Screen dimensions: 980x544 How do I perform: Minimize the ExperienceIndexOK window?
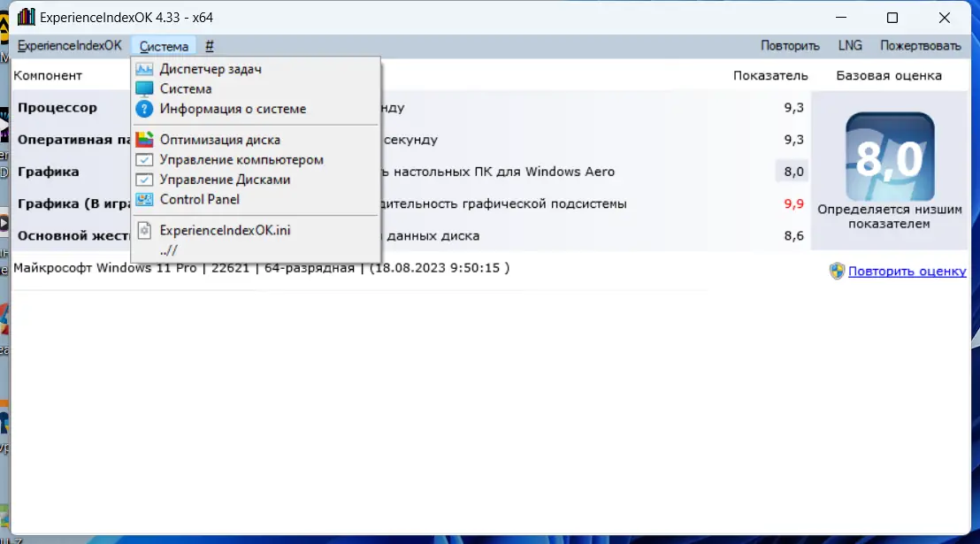[x=840, y=18]
